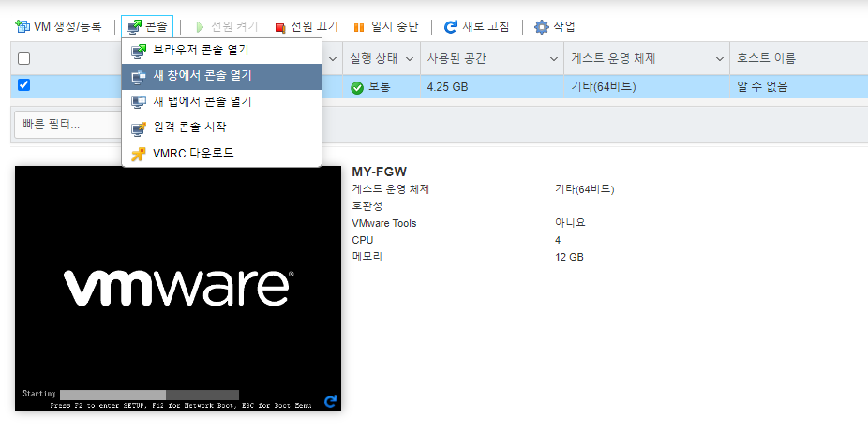This screenshot has width=868, height=433.
Task: Click the 브라우저 콘솔 열기 monitor icon
Action: (x=139, y=51)
